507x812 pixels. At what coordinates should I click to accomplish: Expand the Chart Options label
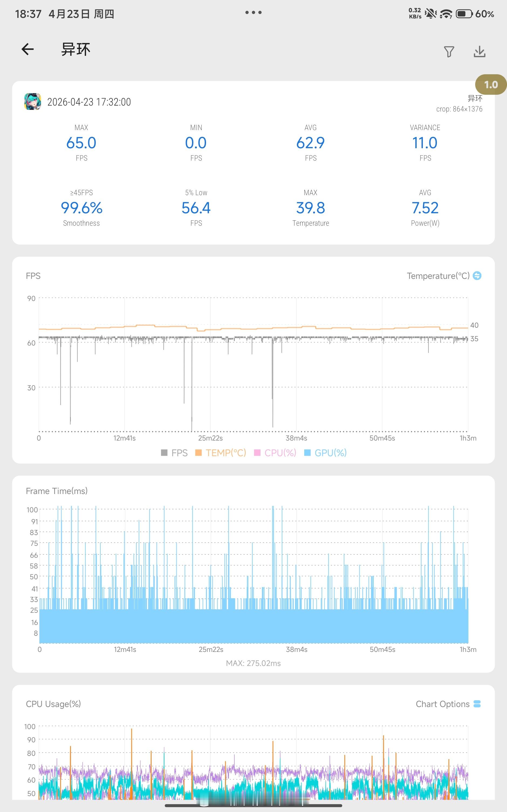pyautogui.click(x=442, y=704)
